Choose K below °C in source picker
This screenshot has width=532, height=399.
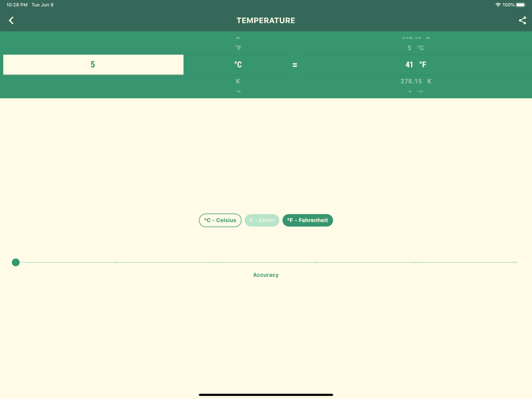pyautogui.click(x=238, y=81)
